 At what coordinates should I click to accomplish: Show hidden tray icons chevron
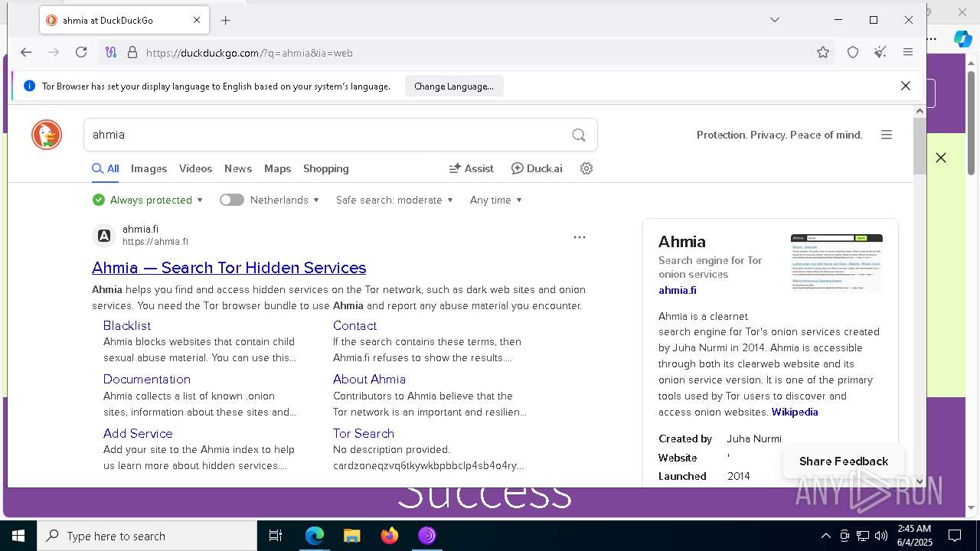(x=825, y=536)
